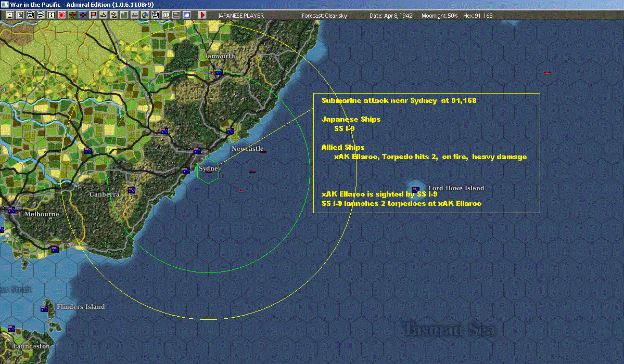The height and width of the screenshot is (364, 624).
Task: Click the 'Allied Ships' heading
Action: [342, 147]
